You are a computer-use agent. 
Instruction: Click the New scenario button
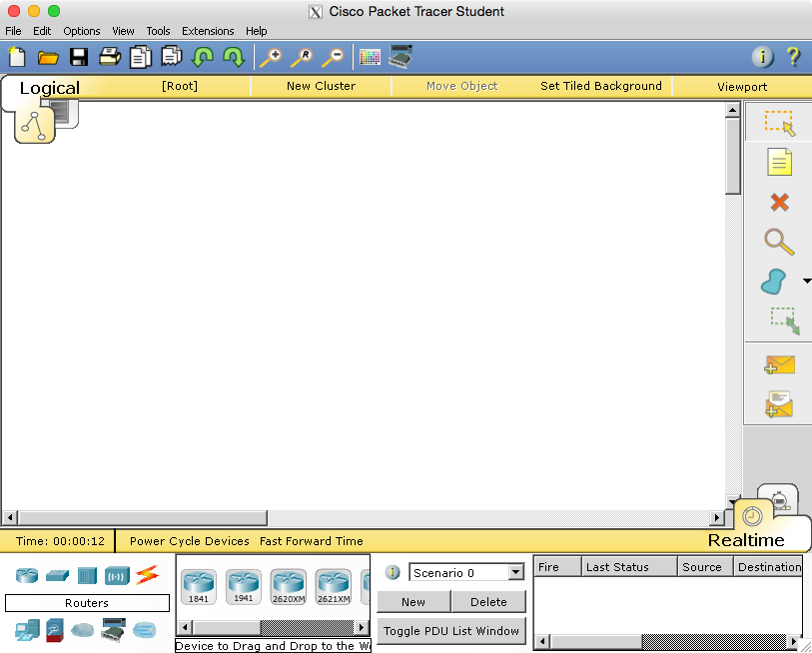[x=413, y=602]
